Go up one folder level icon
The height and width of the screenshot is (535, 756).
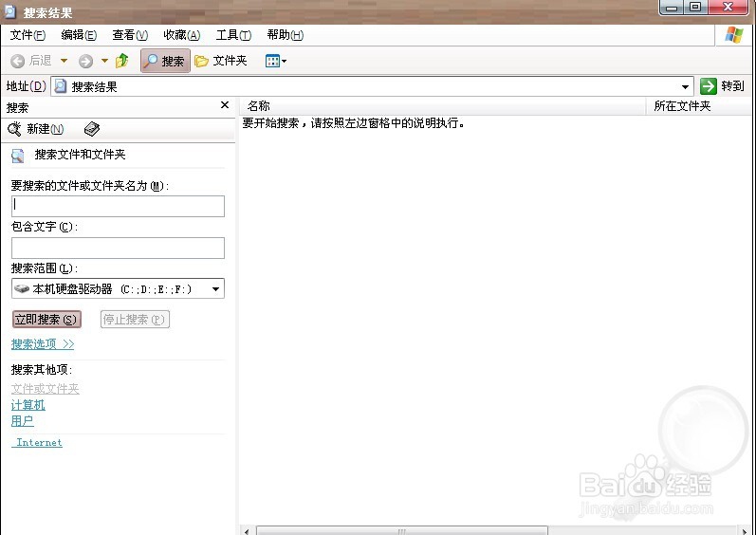click(122, 61)
